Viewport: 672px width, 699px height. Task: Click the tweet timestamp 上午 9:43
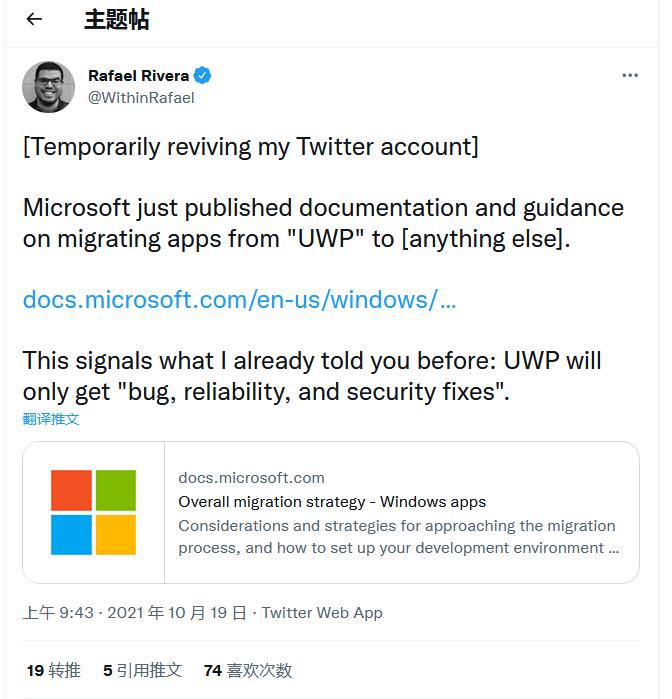pos(60,613)
